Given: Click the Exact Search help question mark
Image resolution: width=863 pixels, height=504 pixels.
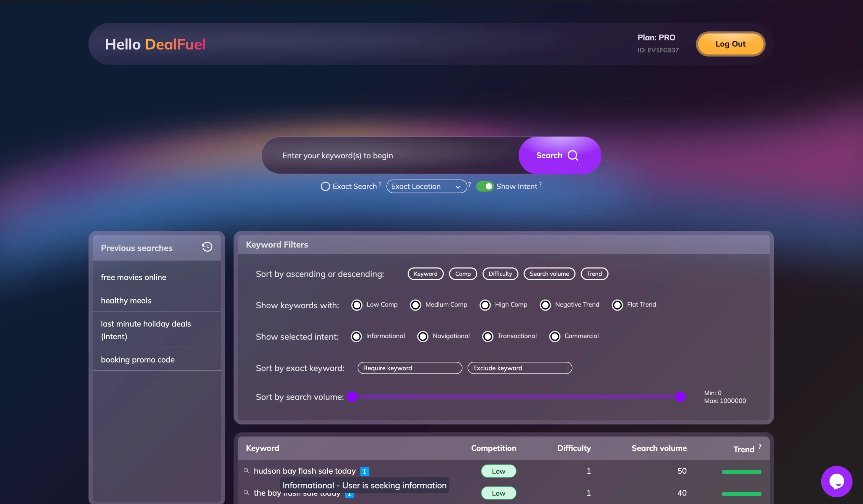Looking at the screenshot, I should (380, 184).
